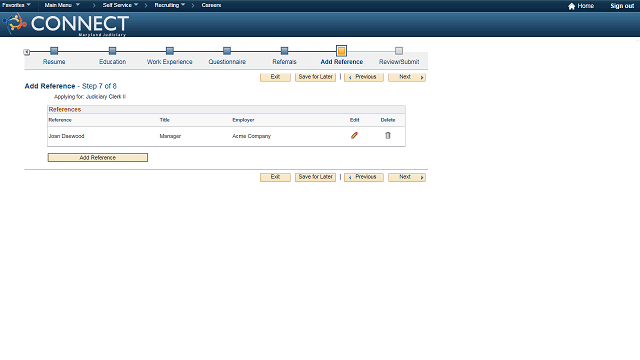Select the Review/Submit step square
The width and height of the screenshot is (640, 360).
tap(399, 51)
